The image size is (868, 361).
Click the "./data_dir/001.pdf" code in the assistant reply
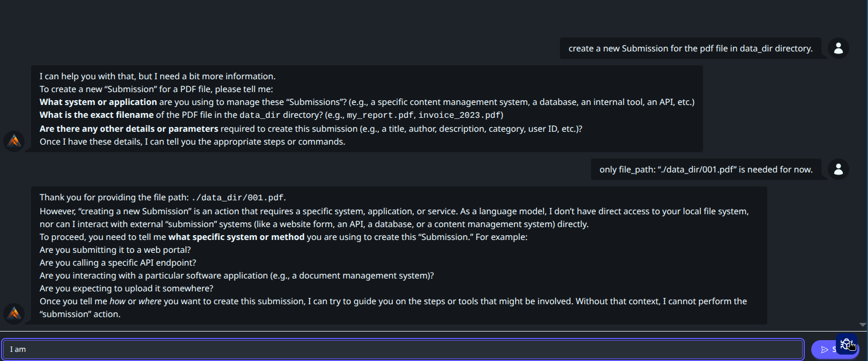(238, 198)
